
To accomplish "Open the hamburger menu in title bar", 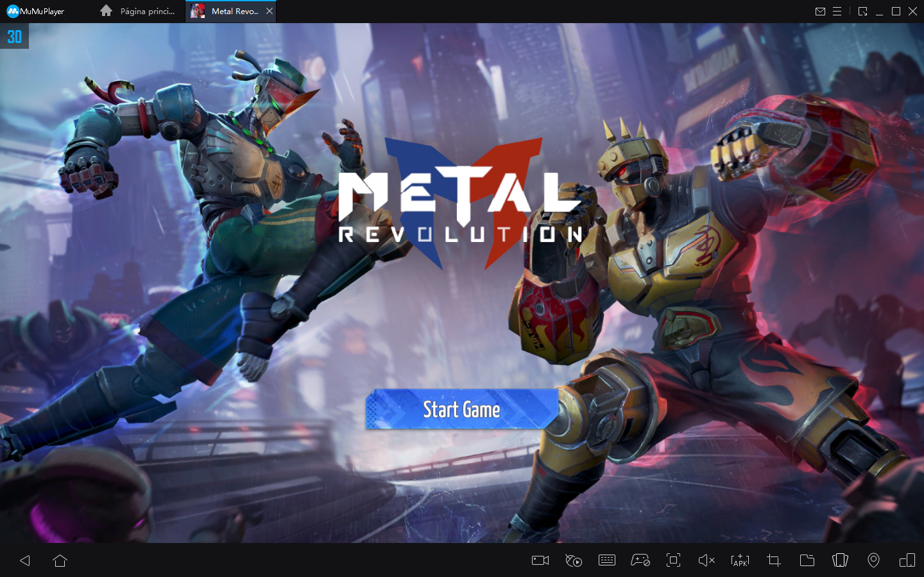I will point(837,11).
